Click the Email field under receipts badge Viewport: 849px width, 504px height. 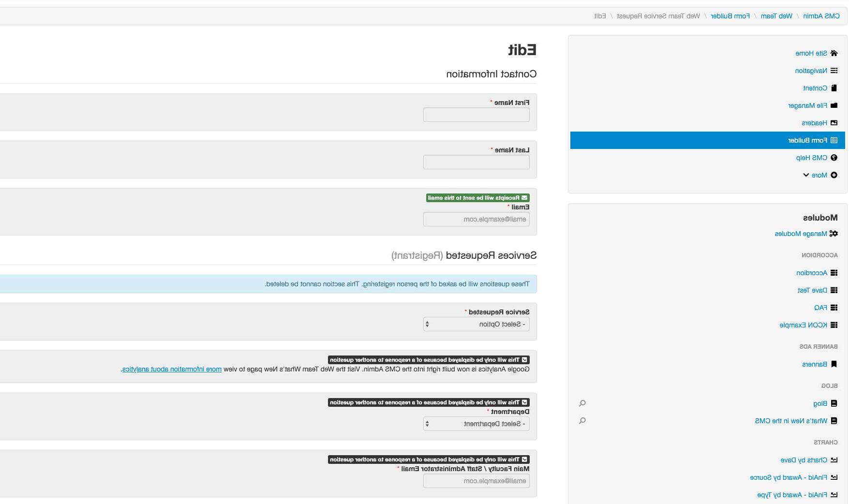point(477,219)
